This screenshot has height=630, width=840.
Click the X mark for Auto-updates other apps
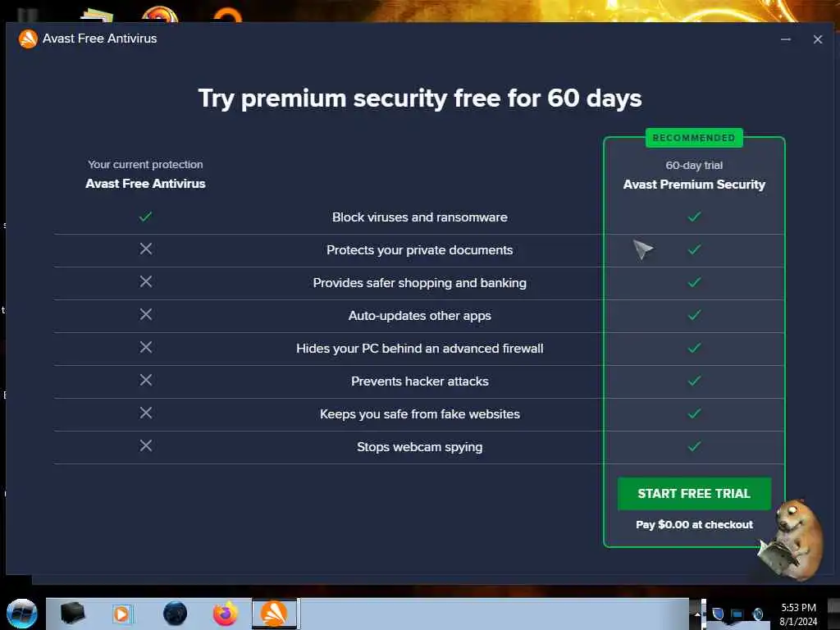point(146,315)
